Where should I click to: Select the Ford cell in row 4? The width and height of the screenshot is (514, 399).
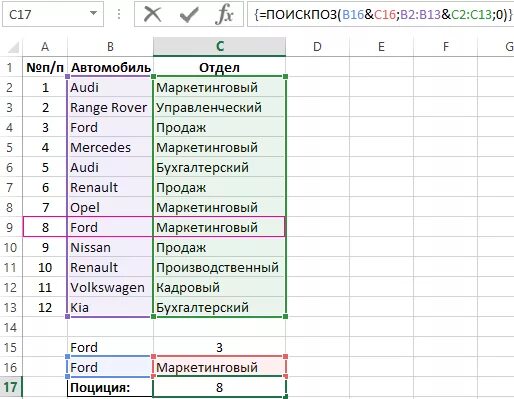(x=110, y=127)
